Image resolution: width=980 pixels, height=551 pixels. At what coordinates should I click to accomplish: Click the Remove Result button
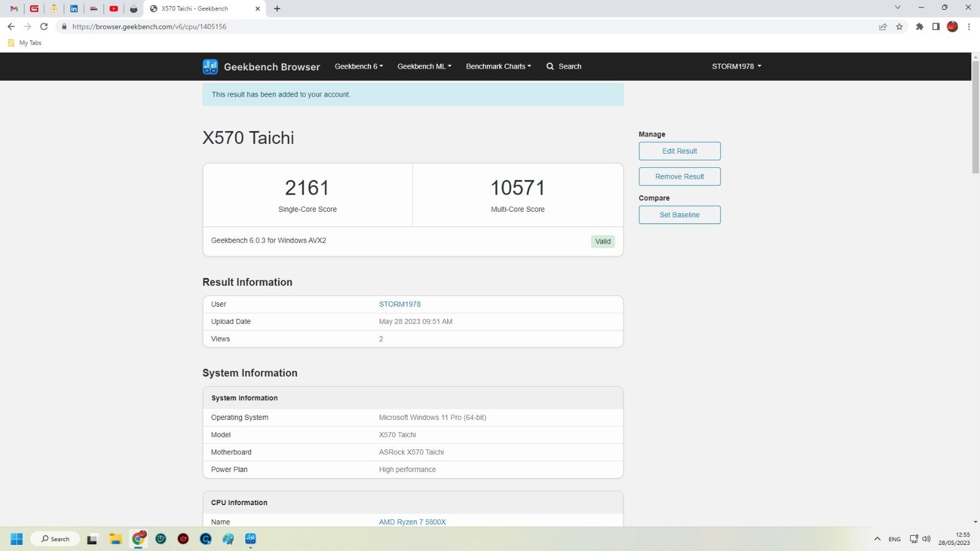(x=679, y=176)
